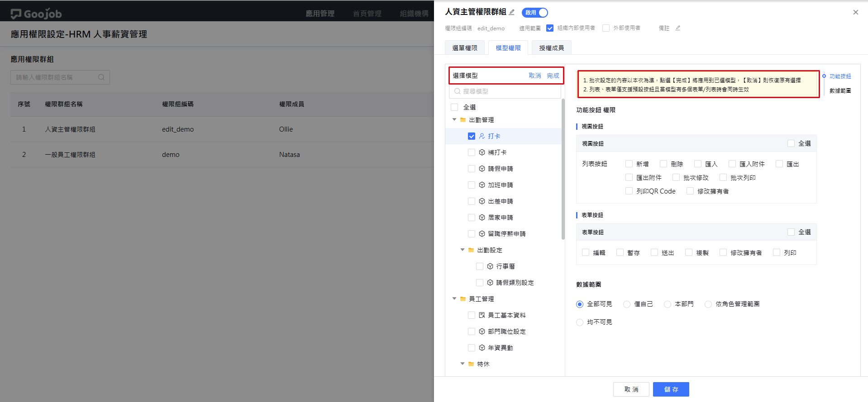Screen dimensions: 868x402
Task: Check 全選 in 表單按鈕 header
Action: (791, 232)
